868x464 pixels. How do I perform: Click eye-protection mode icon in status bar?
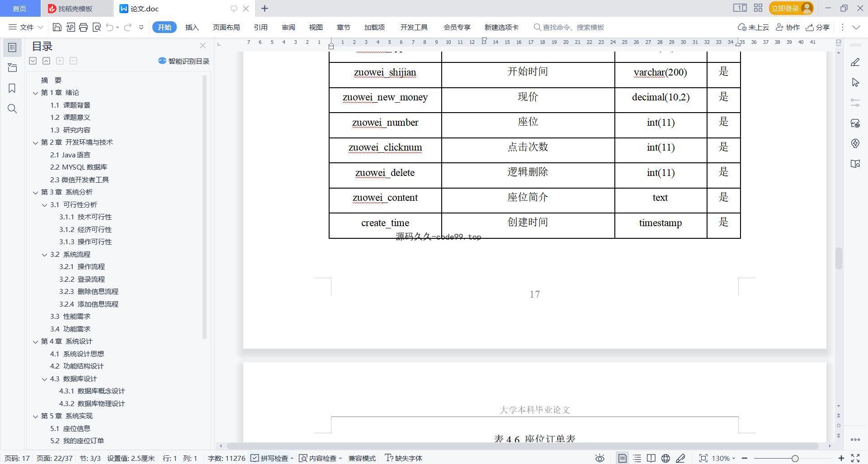[599, 458]
